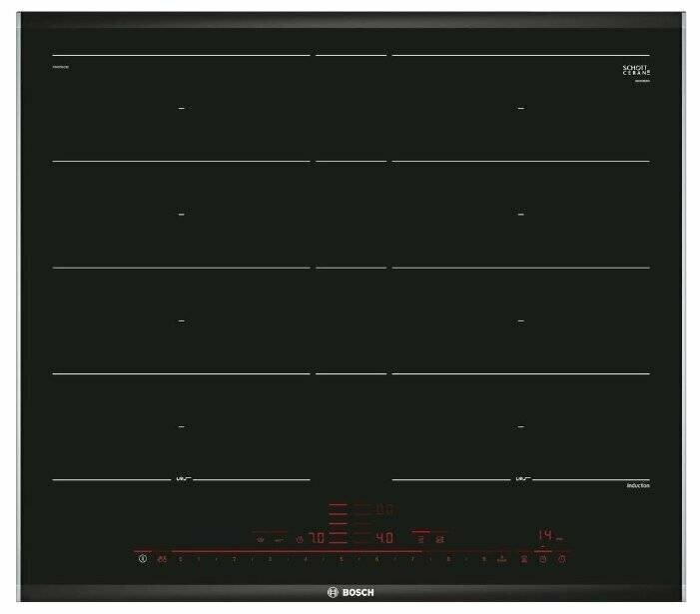Tap the keep-warm icon near timer controls
Screen dimensions: 700x614
click(524, 559)
